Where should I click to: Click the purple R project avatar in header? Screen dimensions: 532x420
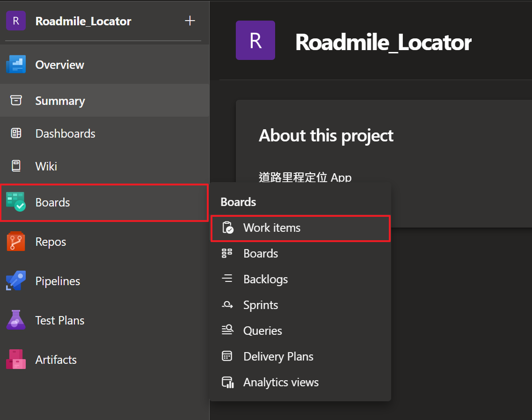[x=255, y=40]
